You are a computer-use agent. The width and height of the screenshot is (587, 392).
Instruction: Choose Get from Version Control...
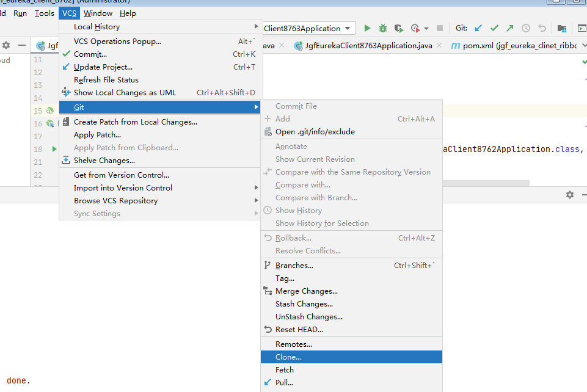[160, 175]
